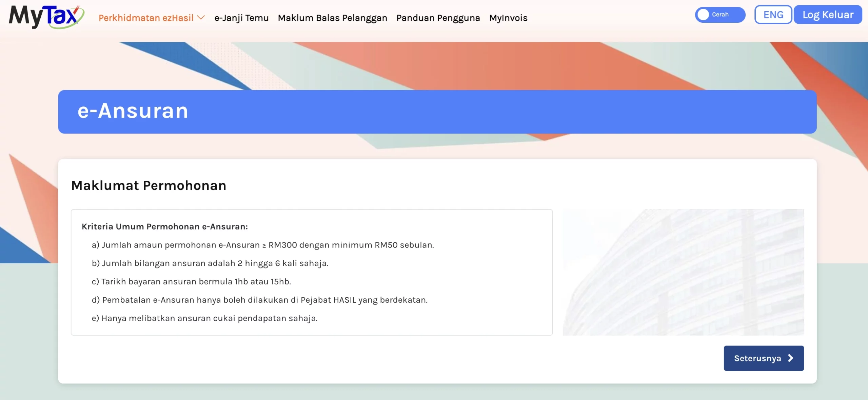Image resolution: width=868 pixels, height=400 pixels.
Task: Open Perkhidmatan ezHasil dropdown menu
Action: (x=146, y=18)
